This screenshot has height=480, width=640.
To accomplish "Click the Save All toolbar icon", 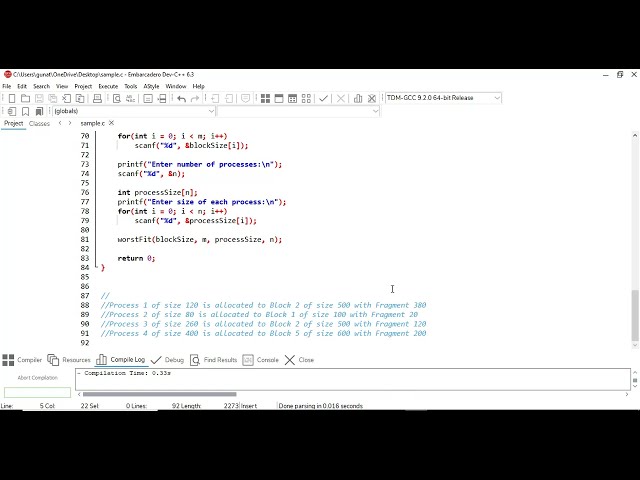I will coord(53,98).
